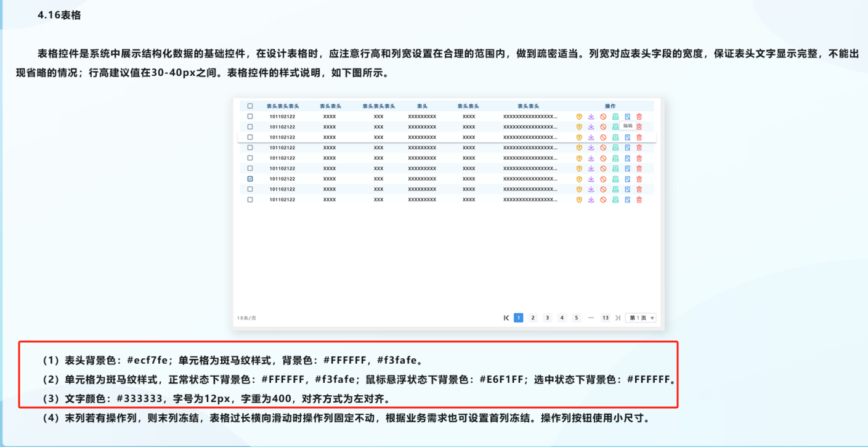Viewport: 868px width, 447px height.
Task: Click the edit icon in the last table row
Action: pyautogui.click(x=627, y=200)
